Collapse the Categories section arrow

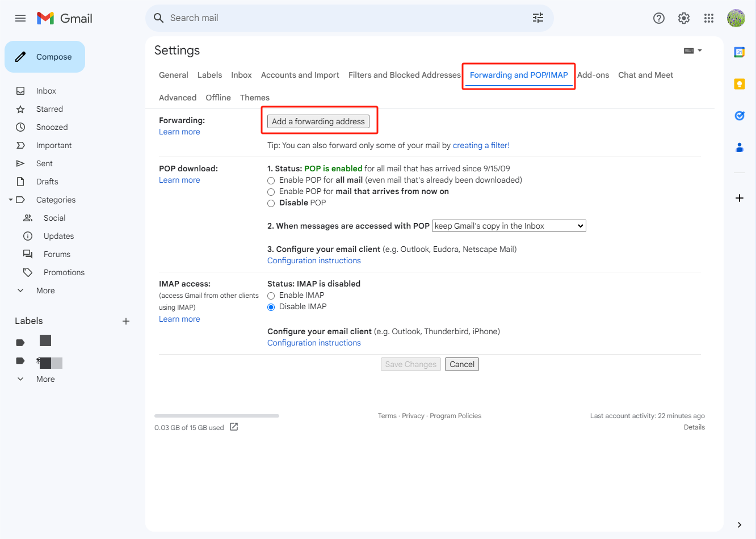(x=11, y=200)
